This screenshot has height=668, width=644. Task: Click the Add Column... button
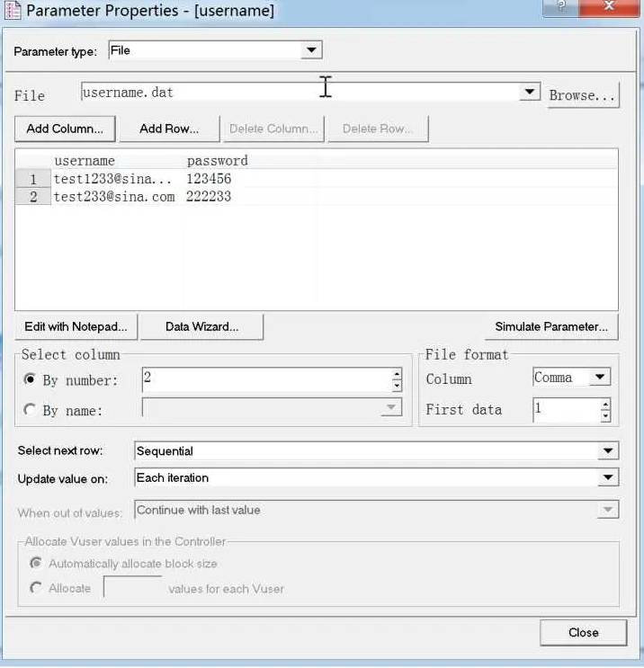pos(65,129)
